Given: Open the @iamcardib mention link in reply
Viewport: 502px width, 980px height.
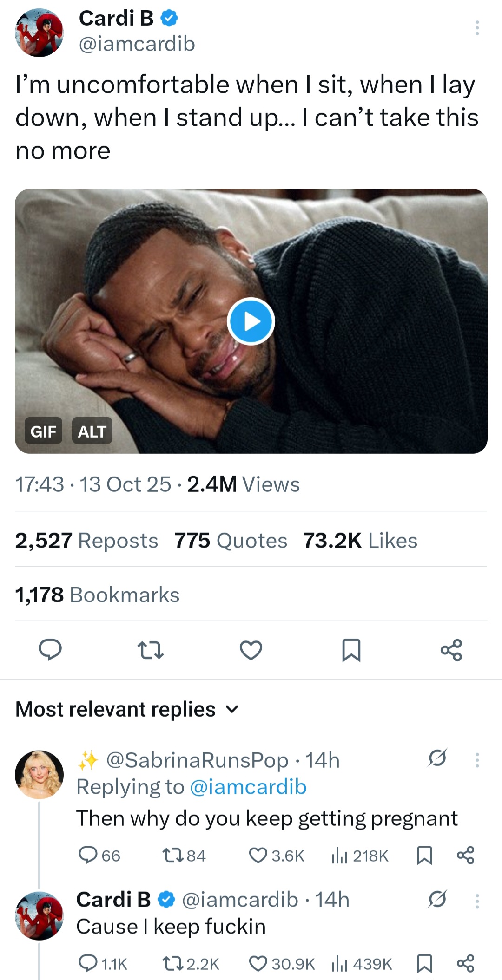Looking at the screenshot, I should click(x=248, y=787).
